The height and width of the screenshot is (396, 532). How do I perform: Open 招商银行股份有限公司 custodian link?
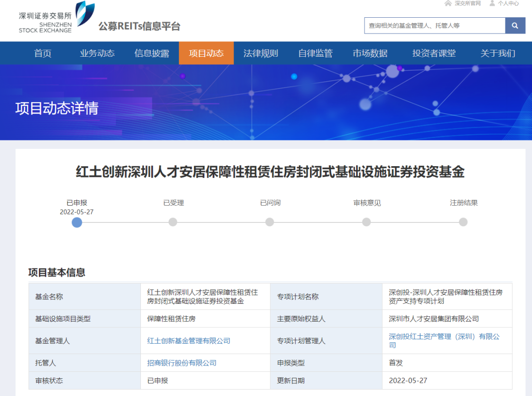(x=181, y=363)
